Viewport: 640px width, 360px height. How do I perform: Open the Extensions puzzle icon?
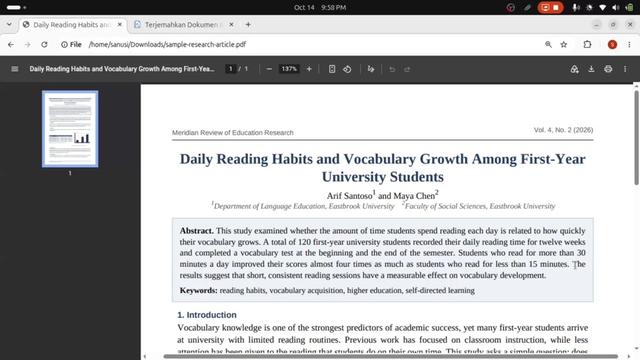coord(587,44)
